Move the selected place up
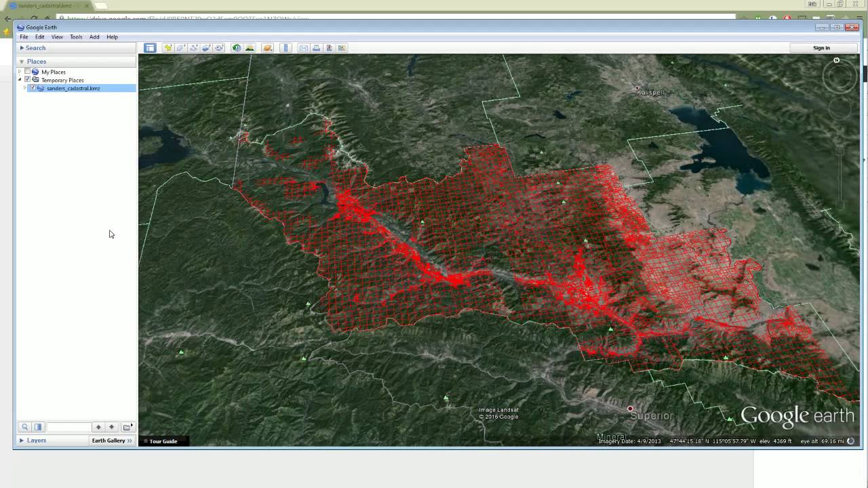 [98, 427]
